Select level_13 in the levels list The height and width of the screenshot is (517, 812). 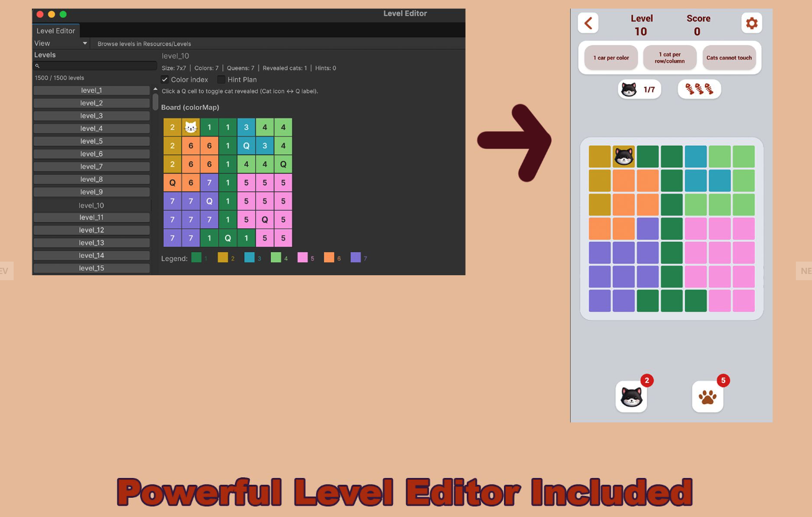click(91, 243)
